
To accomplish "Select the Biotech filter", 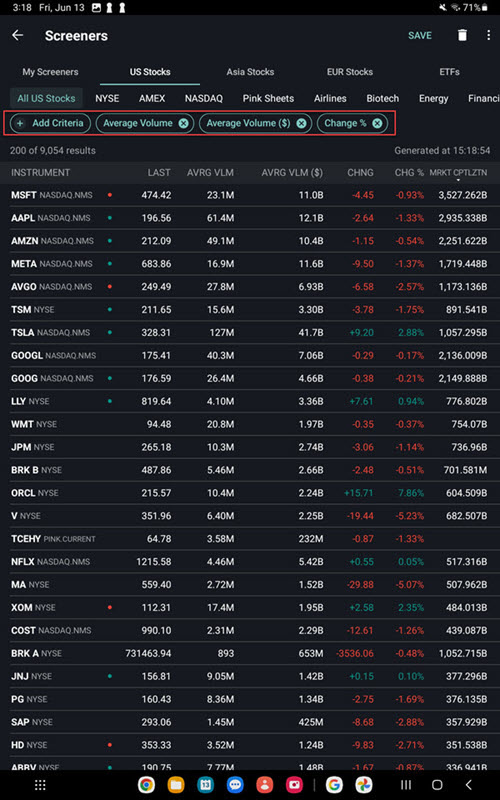I will (382, 98).
